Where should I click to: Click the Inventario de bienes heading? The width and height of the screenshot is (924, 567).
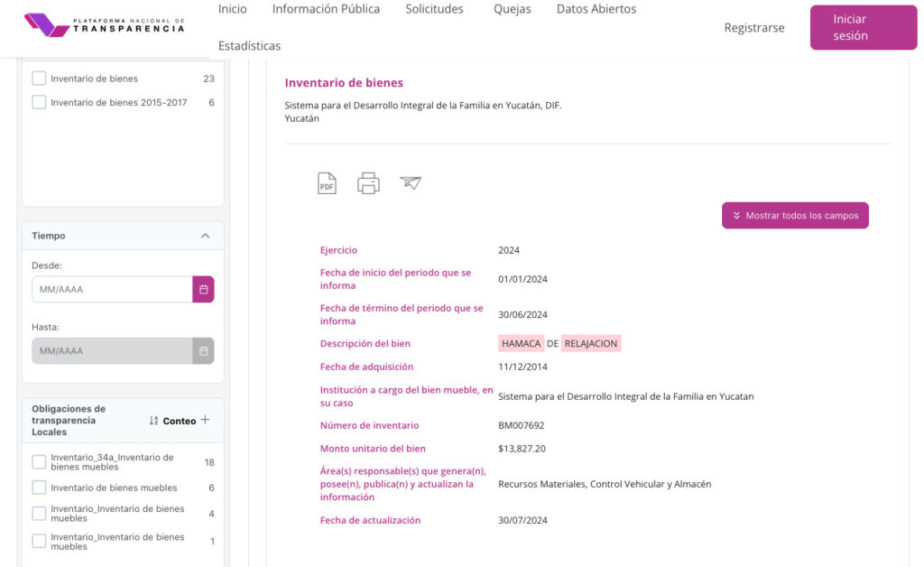coord(344,82)
